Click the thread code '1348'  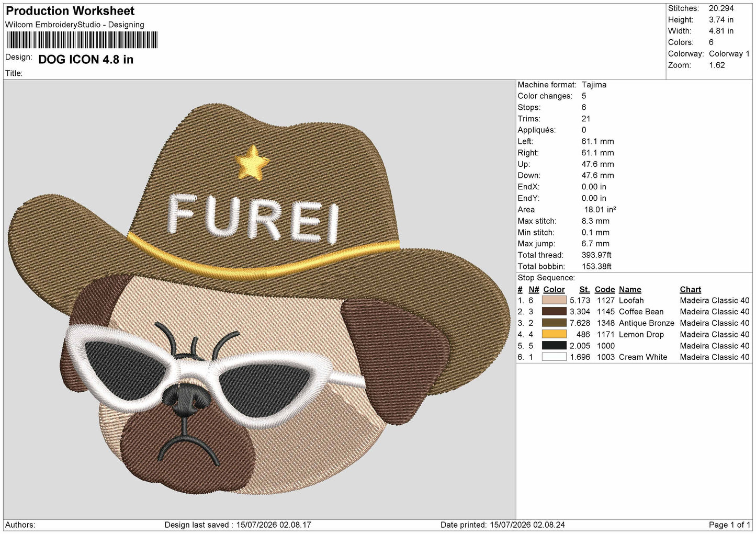pyautogui.click(x=605, y=323)
